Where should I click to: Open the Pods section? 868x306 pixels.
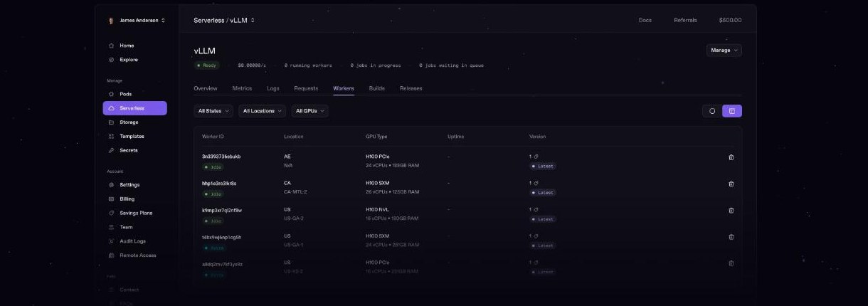click(134, 94)
